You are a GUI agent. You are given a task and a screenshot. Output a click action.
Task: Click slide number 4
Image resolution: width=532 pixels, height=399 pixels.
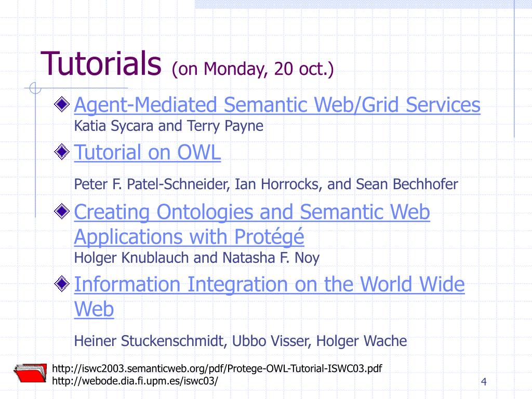pyautogui.click(x=484, y=382)
